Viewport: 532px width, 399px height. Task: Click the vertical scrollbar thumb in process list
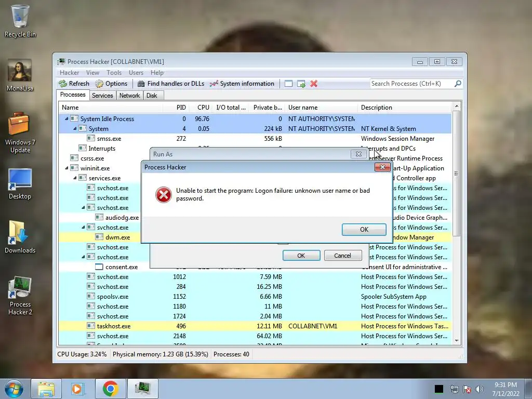click(456, 174)
